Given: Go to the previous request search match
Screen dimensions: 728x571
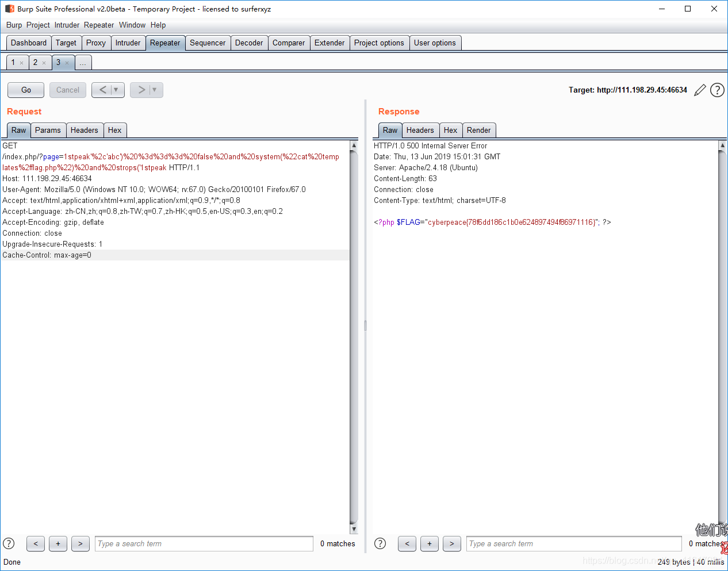Looking at the screenshot, I should pyautogui.click(x=36, y=543).
